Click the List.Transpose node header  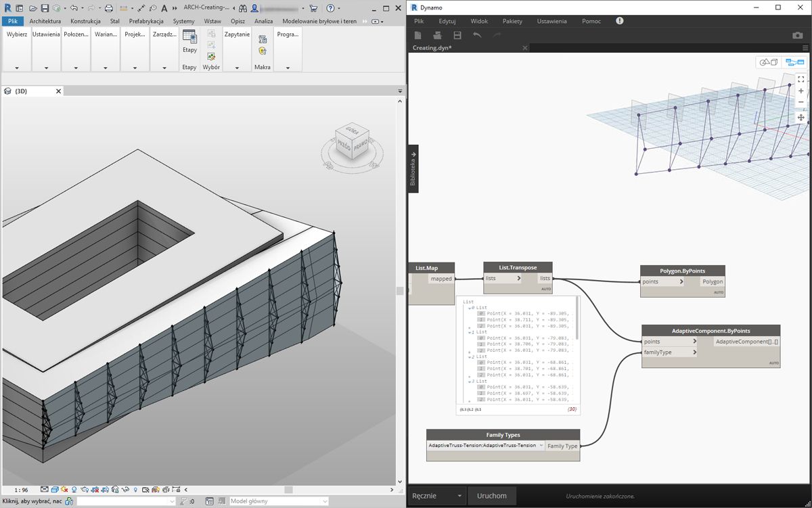(518, 268)
